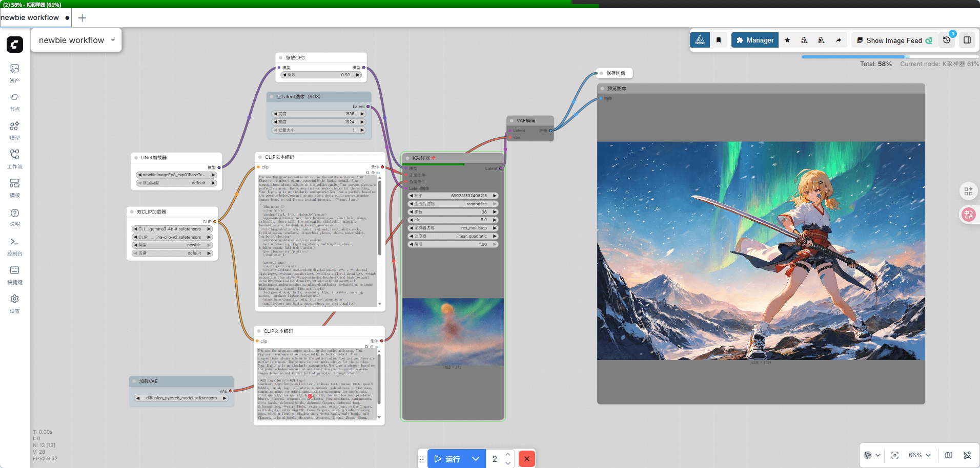
Task: Toggle the minimap map icon
Action: pos(949,455)
